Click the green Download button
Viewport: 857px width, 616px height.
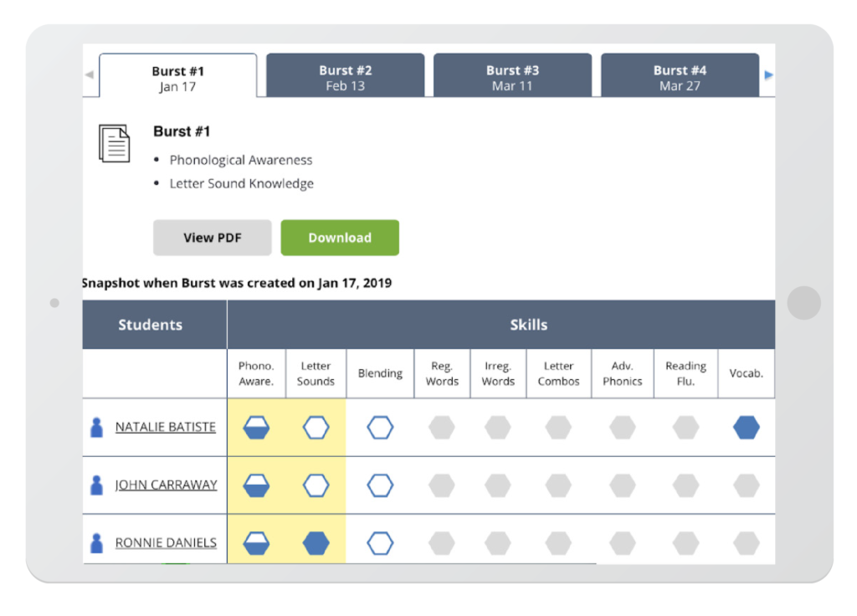coord(340,238)
